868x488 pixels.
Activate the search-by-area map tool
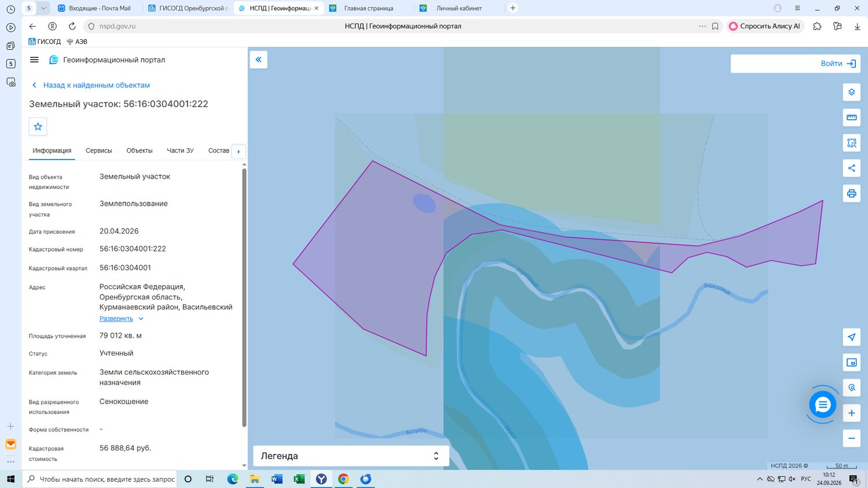pyautogui.click(x=851, y=143)
